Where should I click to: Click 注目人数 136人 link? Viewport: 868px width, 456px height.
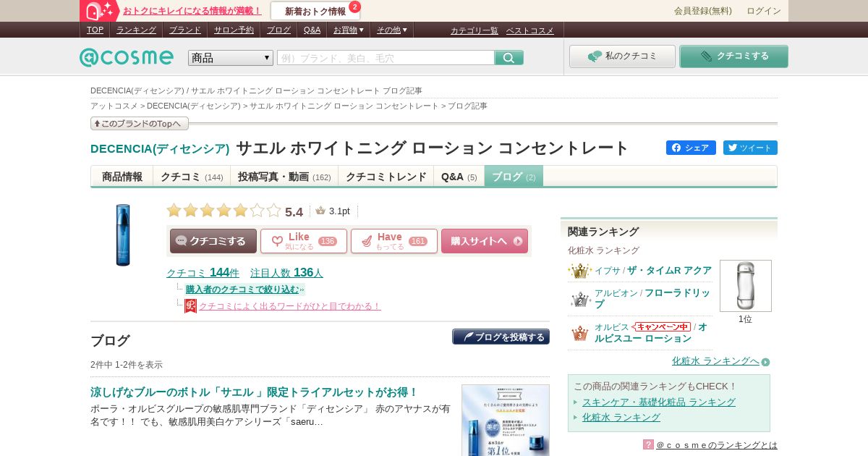click(x=286, y=273)
